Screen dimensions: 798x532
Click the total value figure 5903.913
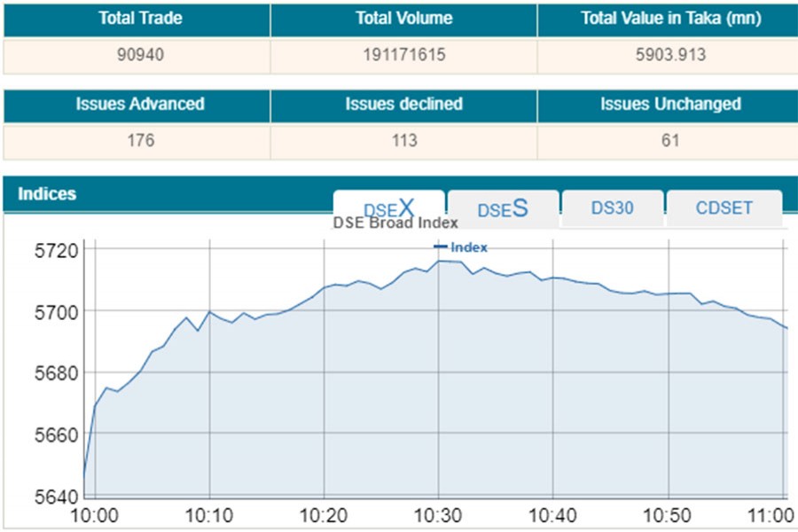(669, 55)
